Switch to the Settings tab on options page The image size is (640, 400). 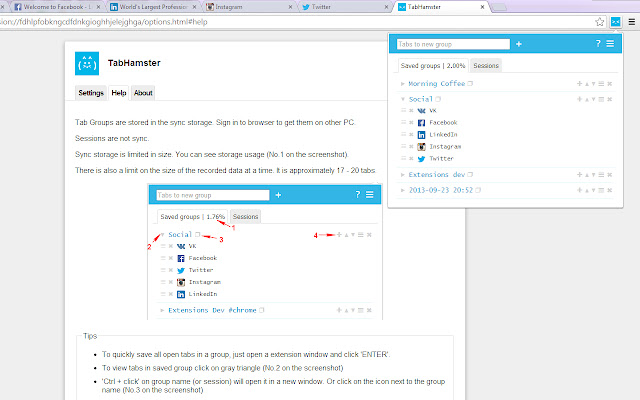coord(91,93)
